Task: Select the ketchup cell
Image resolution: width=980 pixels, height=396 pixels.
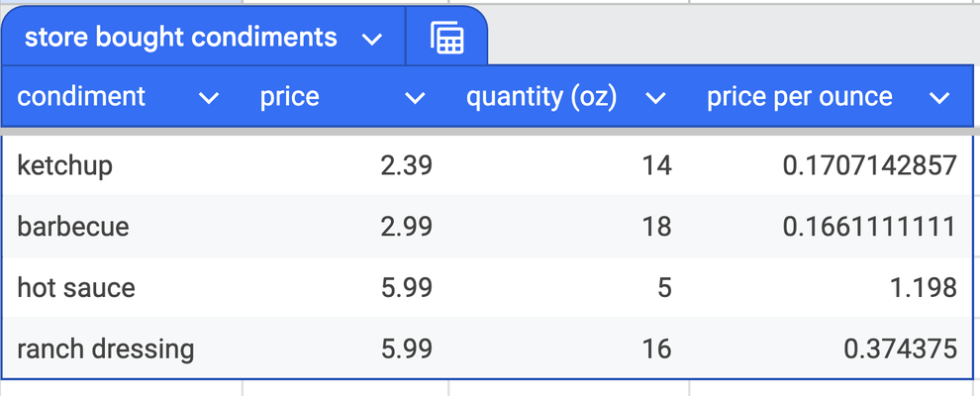Action: tap(65, 165)
